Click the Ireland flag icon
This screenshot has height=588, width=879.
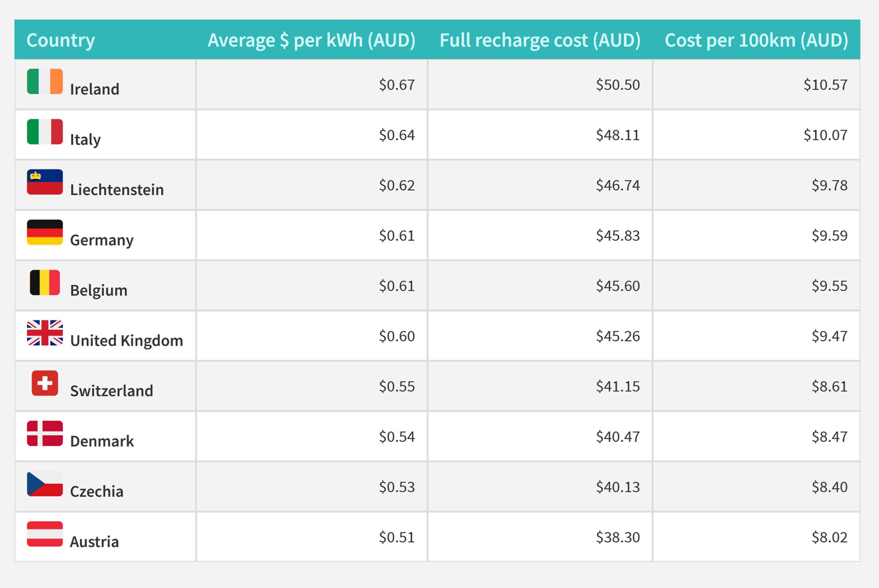45,81
